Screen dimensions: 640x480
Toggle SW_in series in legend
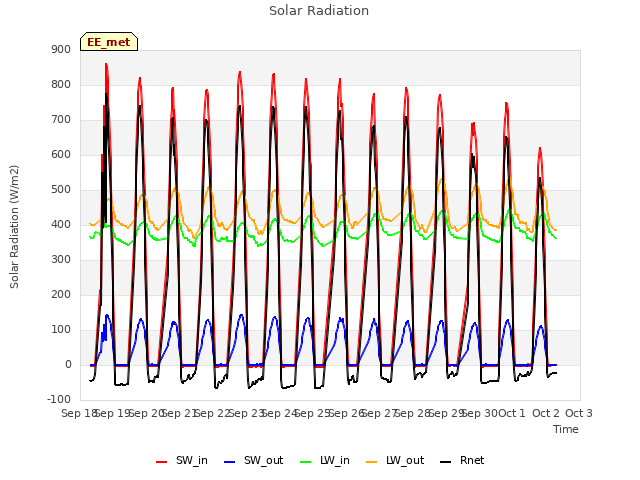[x=182, y=460]
